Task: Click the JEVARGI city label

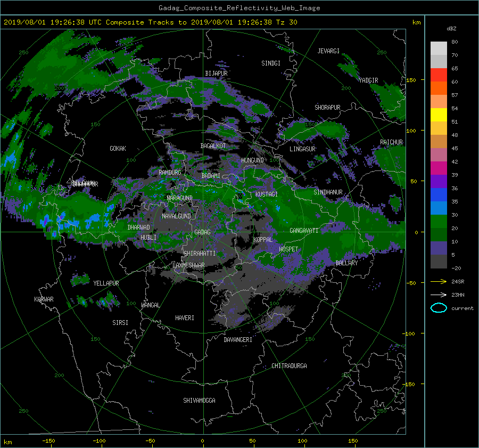Action: (x=328, y=51)
